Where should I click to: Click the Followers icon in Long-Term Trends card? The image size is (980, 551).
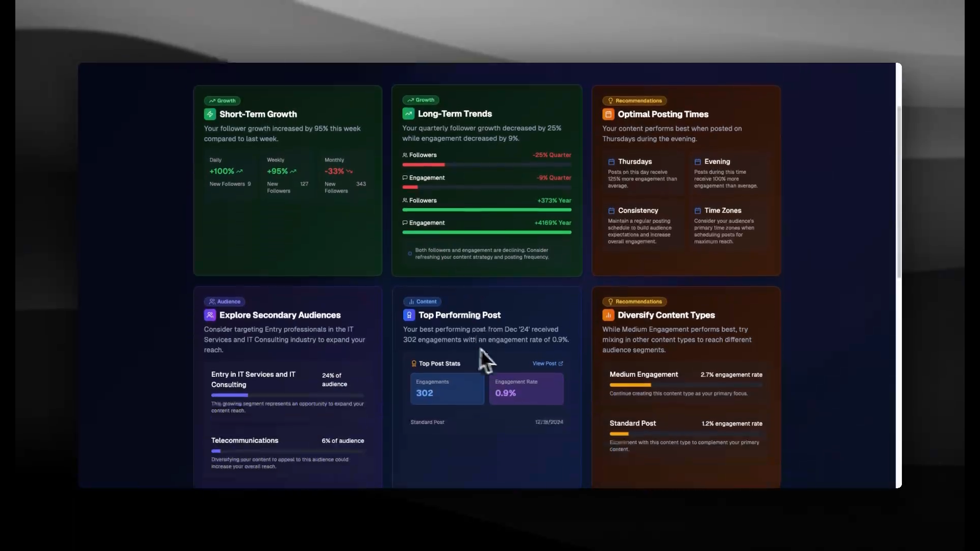404,155
